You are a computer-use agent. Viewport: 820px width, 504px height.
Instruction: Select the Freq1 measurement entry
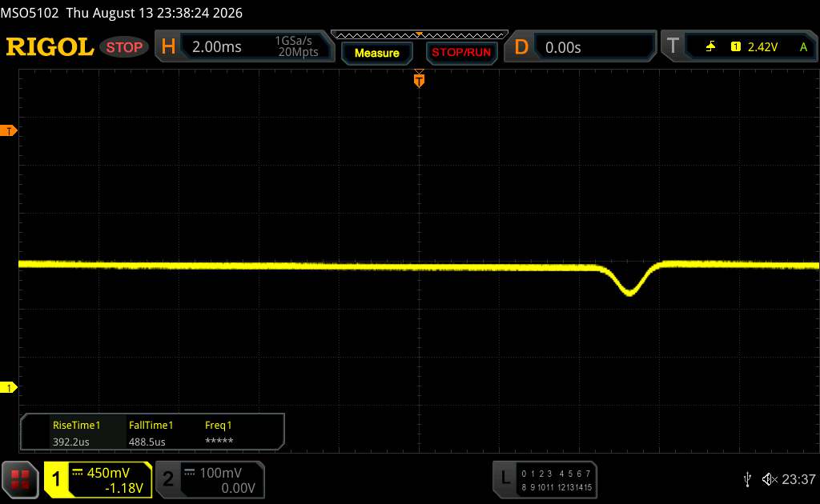click(x=219, y=433)
